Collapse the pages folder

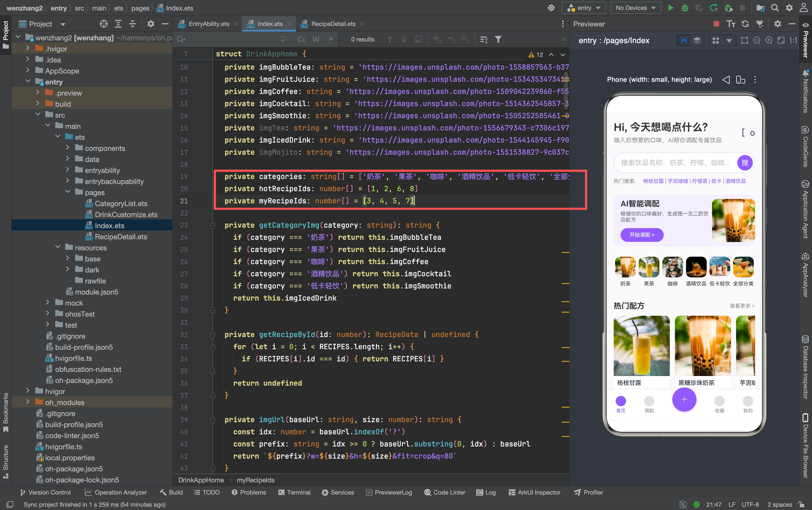[67, 192]
